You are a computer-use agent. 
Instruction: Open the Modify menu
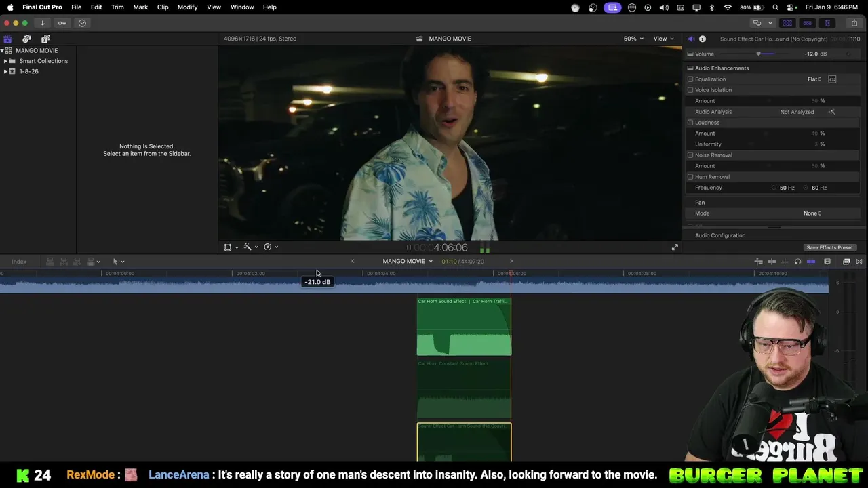187,7
